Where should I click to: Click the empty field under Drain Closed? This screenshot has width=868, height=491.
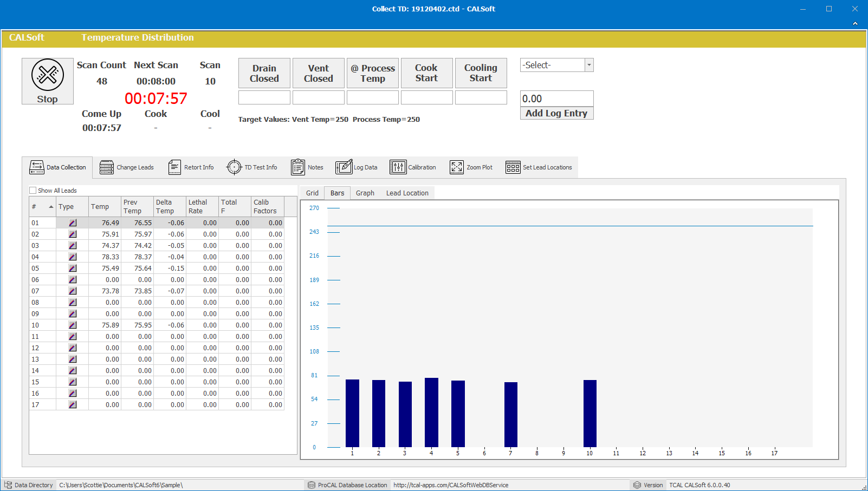coord(264,97)
